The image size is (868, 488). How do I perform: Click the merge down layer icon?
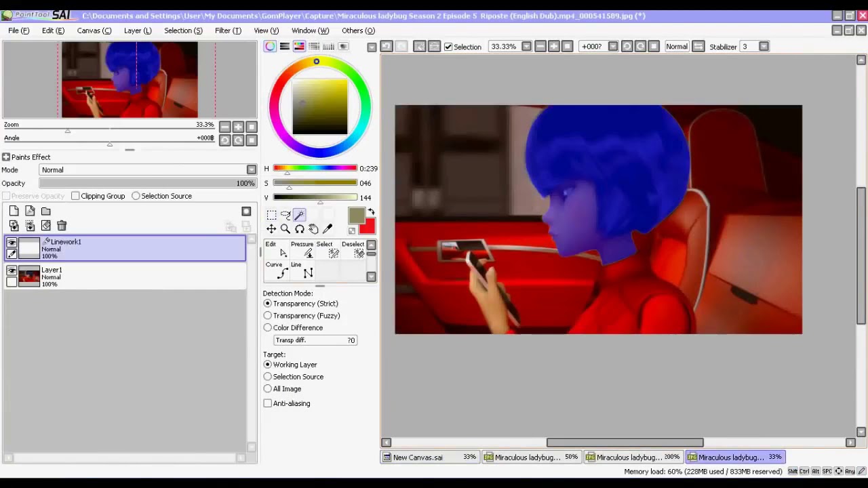click(x=30, y=226)
